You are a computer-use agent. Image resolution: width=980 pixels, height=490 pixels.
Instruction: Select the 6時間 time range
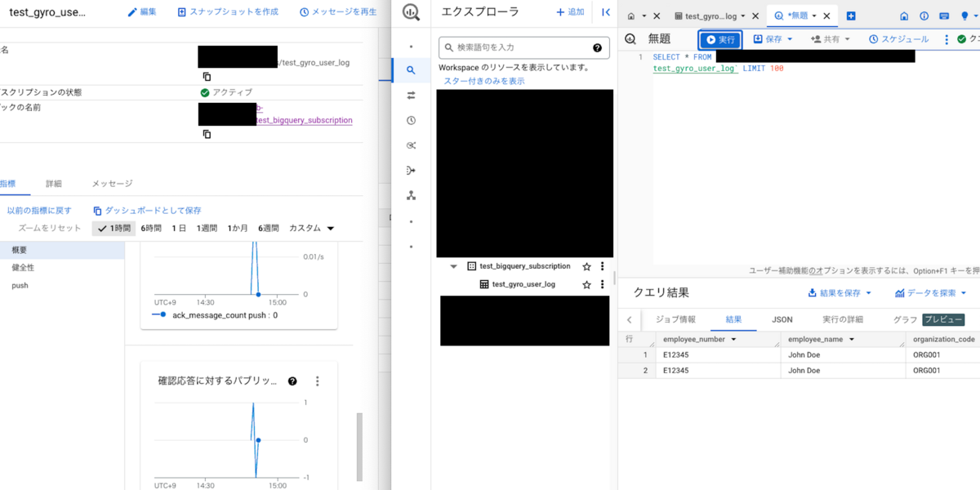click(151, 228)
